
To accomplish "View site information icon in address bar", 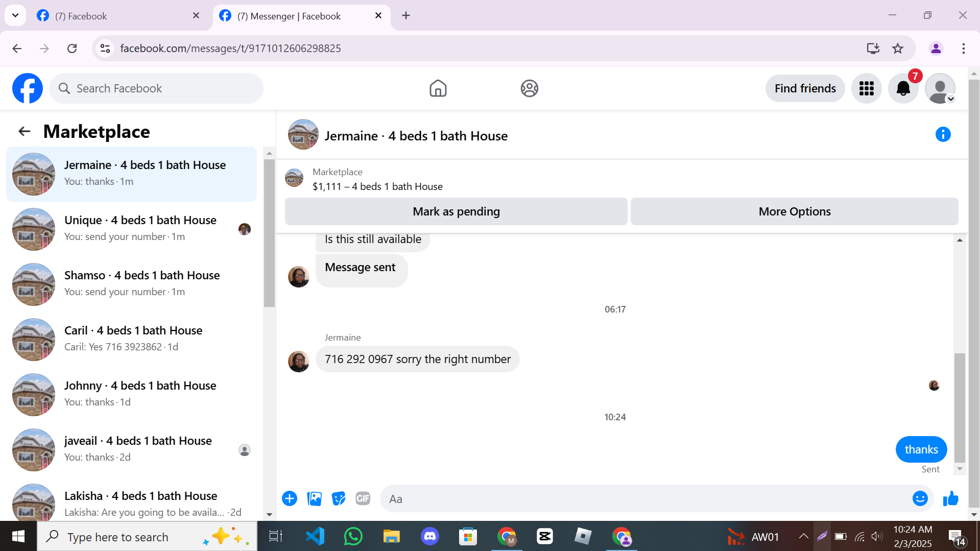I will click(105, 49).
